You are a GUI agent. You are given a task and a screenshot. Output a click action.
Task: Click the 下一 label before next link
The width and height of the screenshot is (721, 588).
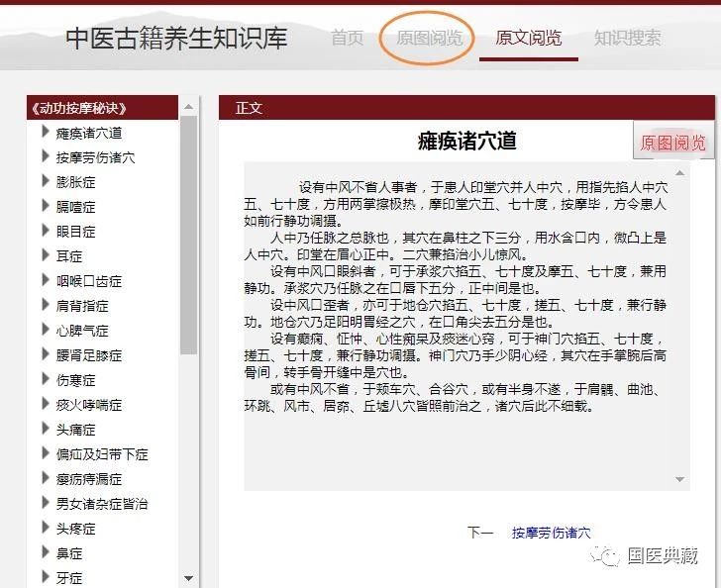(x=480, y=533)
